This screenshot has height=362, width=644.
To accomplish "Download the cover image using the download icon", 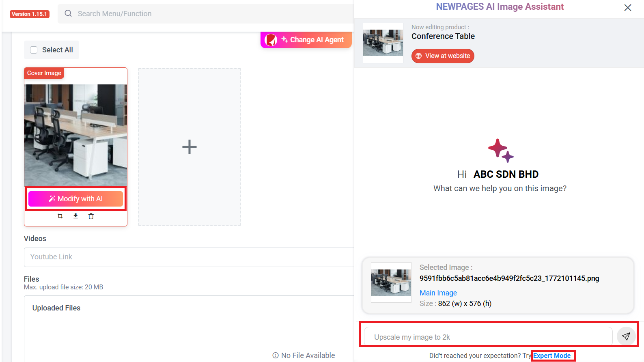I will (75, 216).
